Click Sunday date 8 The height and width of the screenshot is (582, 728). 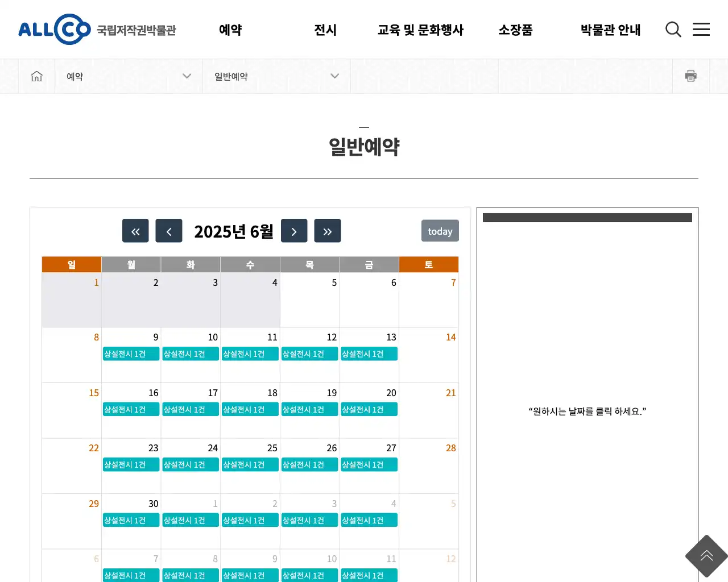click(96, 337)
